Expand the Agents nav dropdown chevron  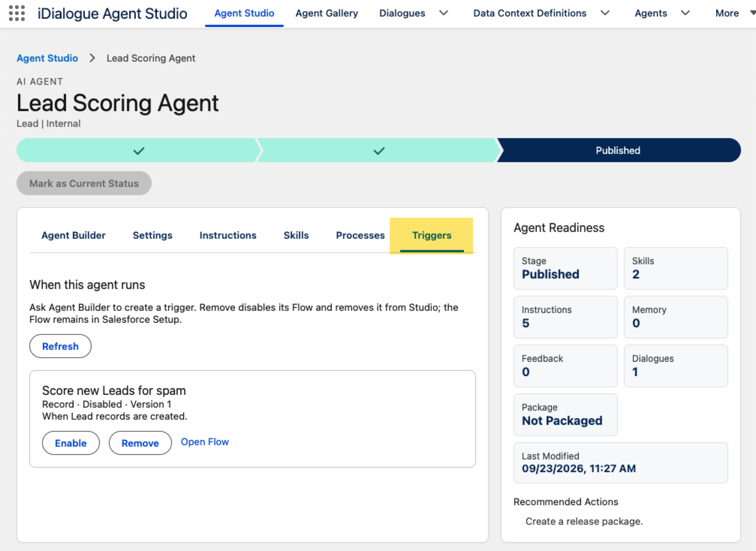point(685,13)
